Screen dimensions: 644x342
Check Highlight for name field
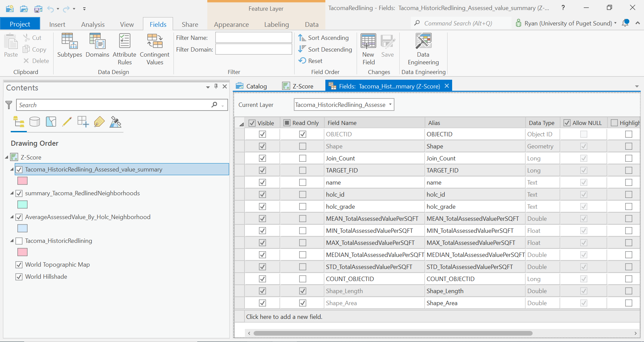629,183
